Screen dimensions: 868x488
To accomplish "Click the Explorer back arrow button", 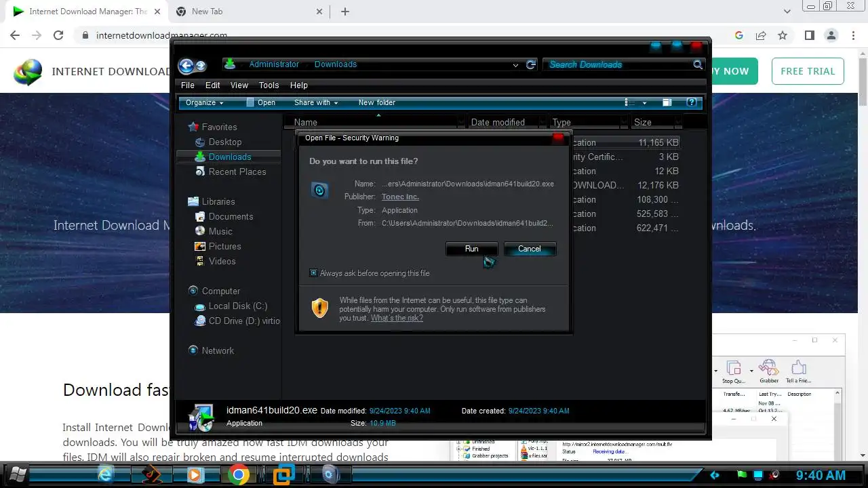I will (x=186, y=66).
